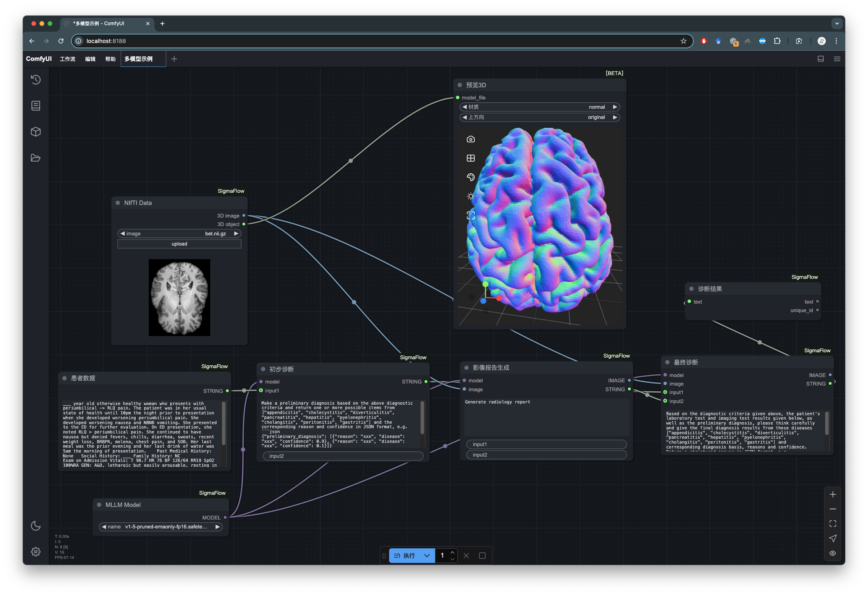Viewport: 868px width, 595px height.
Task: Click the 执行 run button
Action: (x=405, y=556)
